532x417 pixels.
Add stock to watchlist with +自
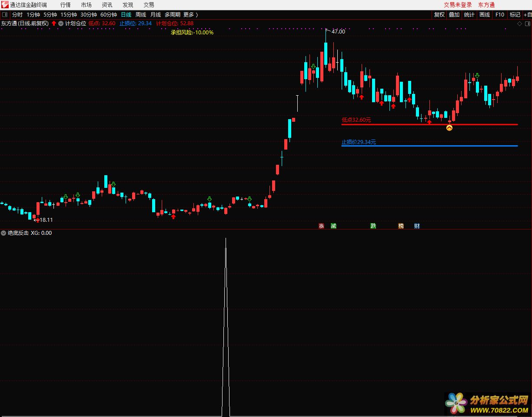527,15
